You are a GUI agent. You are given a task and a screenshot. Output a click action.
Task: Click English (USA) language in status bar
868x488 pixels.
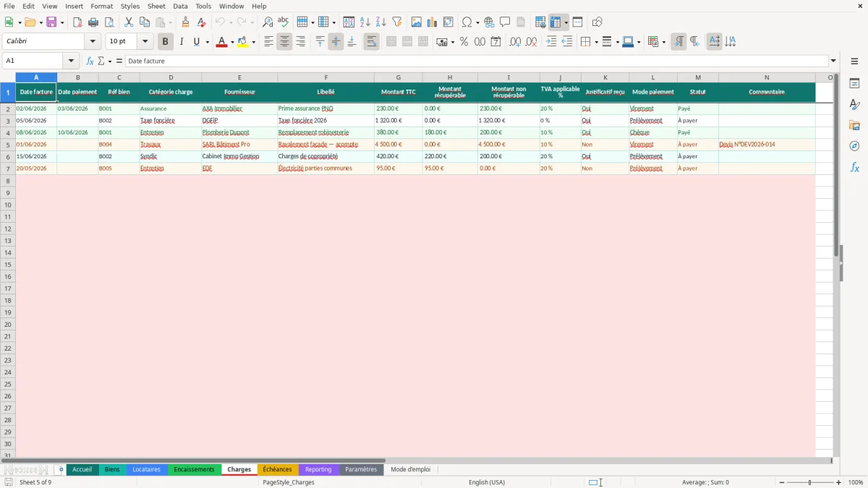coord(487,482)
